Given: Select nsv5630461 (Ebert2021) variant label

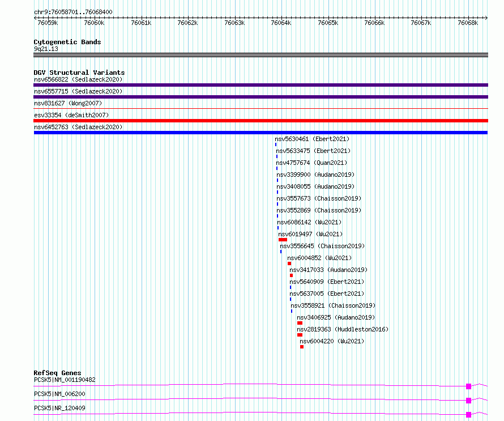Looking at the screenshot, I should pyautogui.click(x=312, y=139).
